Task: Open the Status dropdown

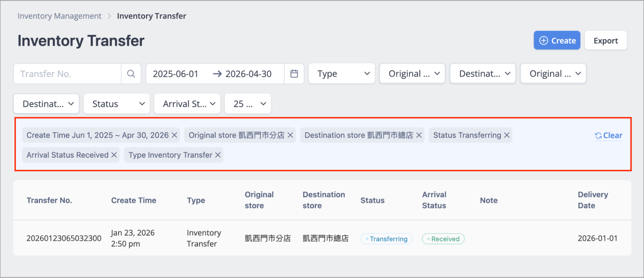Action: point(117,104)
